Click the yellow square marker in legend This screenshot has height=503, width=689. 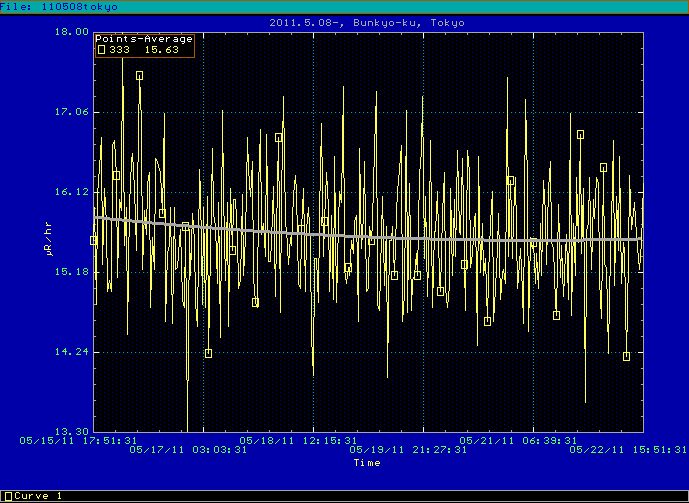(x=101, y=49)
